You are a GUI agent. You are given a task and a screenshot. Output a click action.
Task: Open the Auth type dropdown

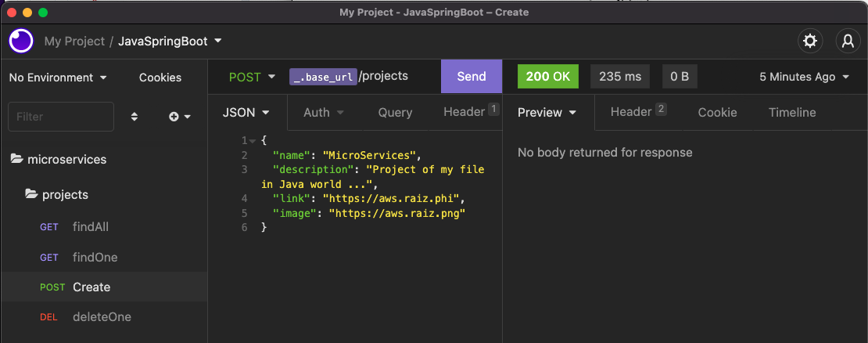click(324, 113)
